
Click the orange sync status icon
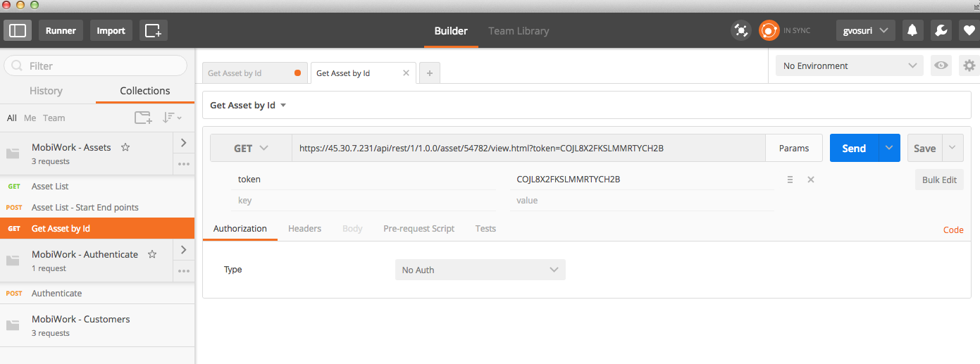[x=769, y=30]
